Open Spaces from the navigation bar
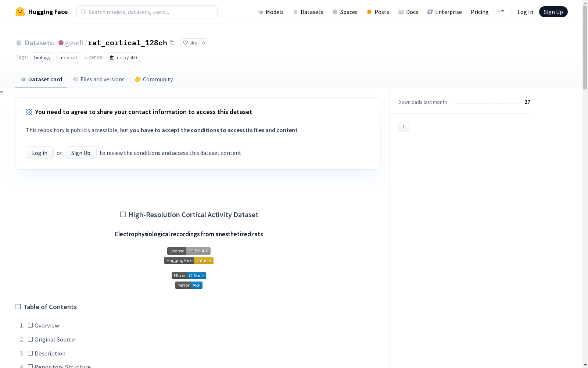Screen dimensions: 588x368 [345, 12]
